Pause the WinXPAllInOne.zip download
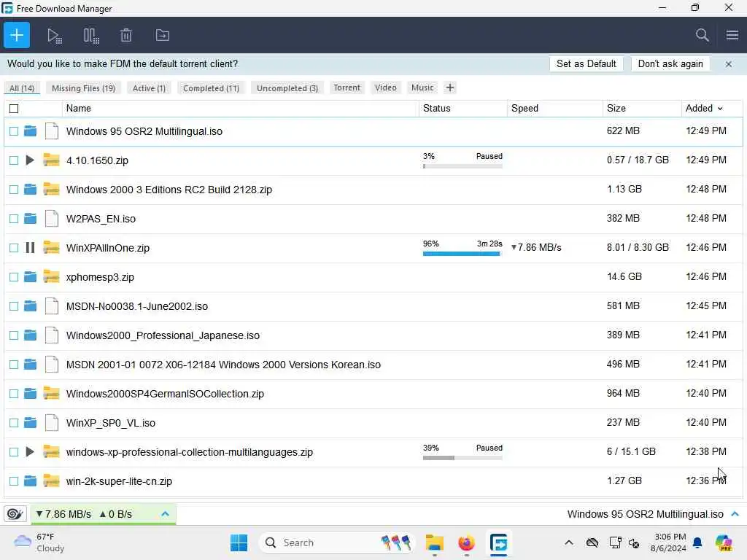The width and height of the screenshot is (747, 560). pyautogui.click(x=30, y=248)
